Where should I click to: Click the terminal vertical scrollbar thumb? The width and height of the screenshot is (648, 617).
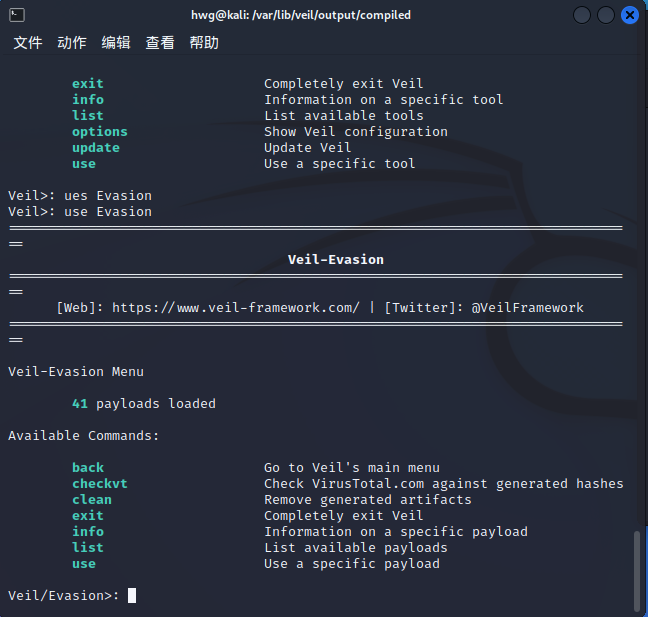tap(637, 570)
